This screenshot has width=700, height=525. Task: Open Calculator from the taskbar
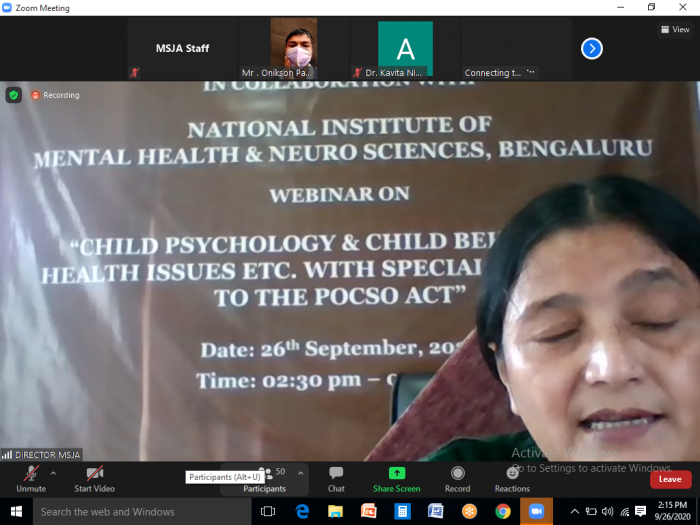click(402, 512)
